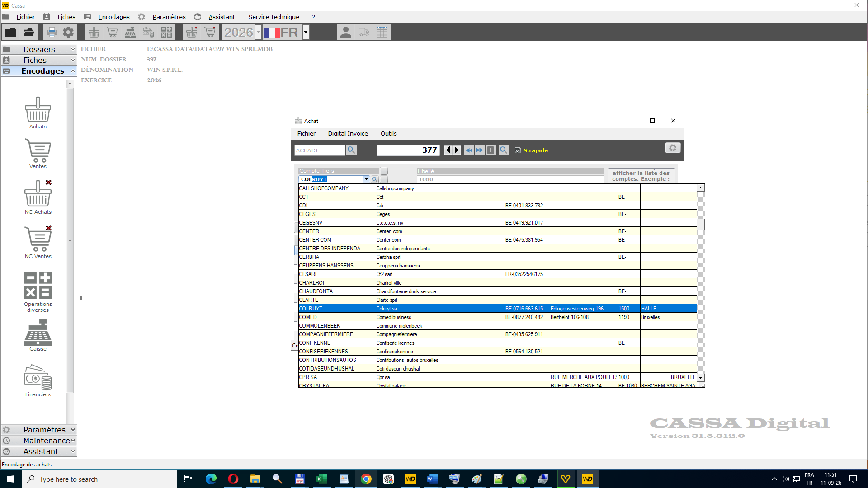Image resolution: width=868 pixels, height=488 pixels.
Task: Go to next record with right arrow
Action: 457,150
